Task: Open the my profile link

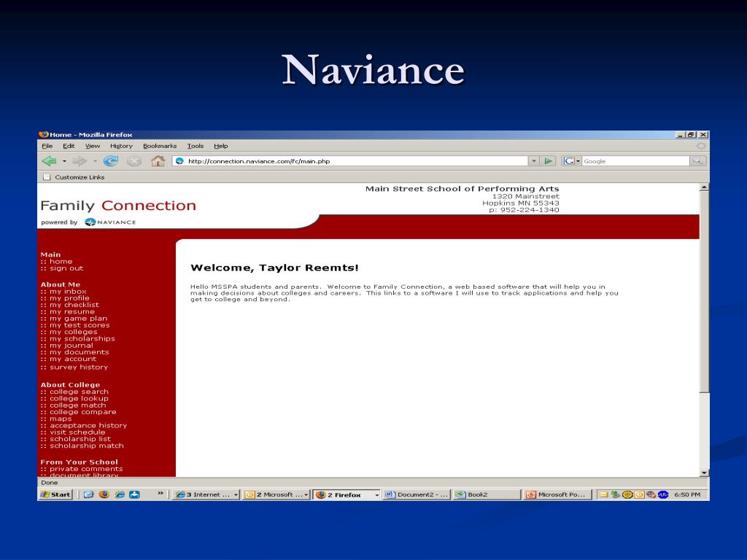Action: tap(69, 298)
